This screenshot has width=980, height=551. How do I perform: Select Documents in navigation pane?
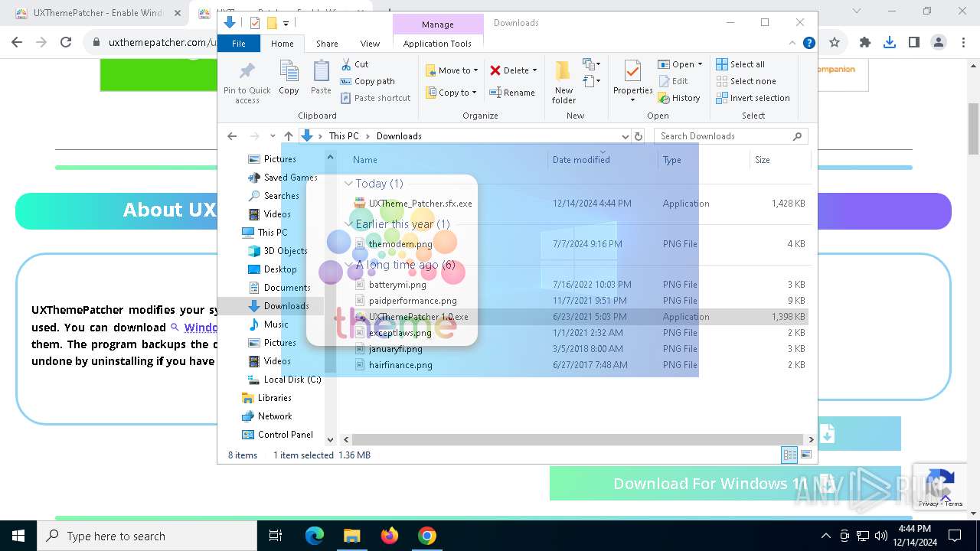pos(286,288)
